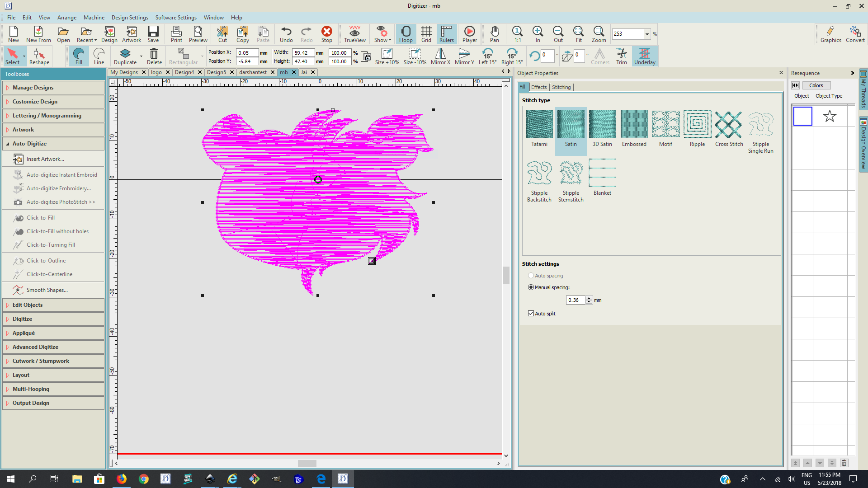
Task: Select the Reshape tool
Action: [x=39, y=56]
